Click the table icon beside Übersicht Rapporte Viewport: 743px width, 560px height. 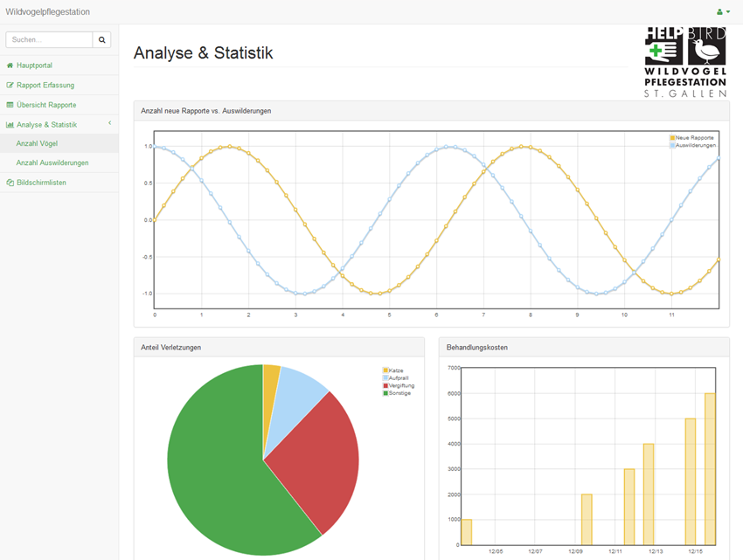tap(10, 105)
